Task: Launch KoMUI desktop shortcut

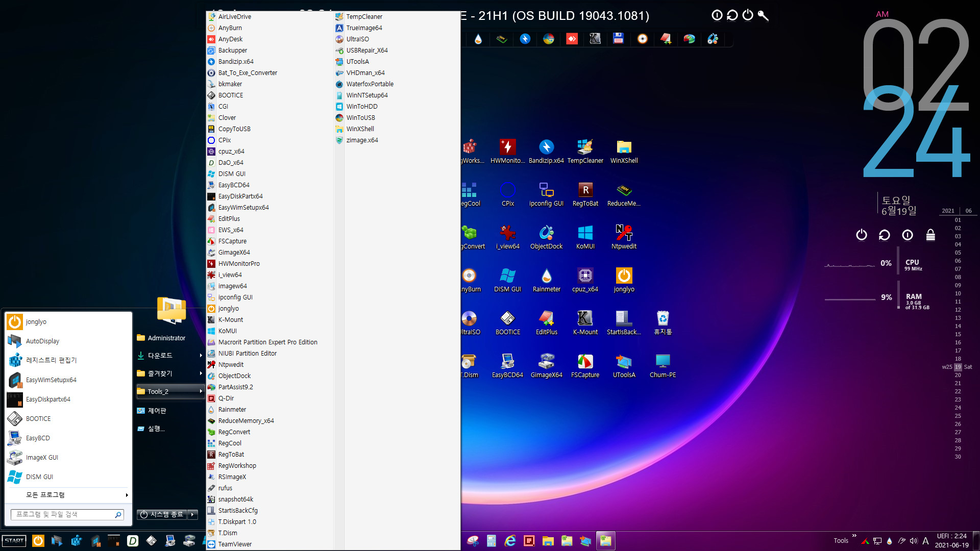Action: tap(585, 237)
